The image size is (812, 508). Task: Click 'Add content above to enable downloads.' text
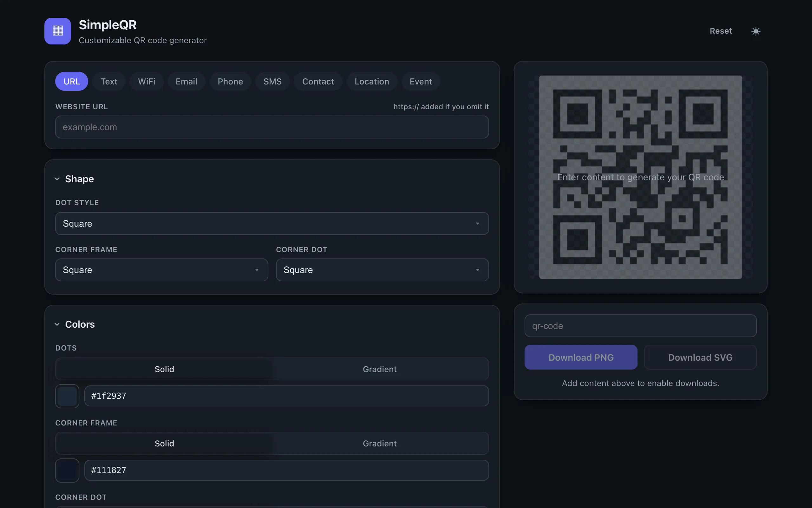[x=640, y=383]
